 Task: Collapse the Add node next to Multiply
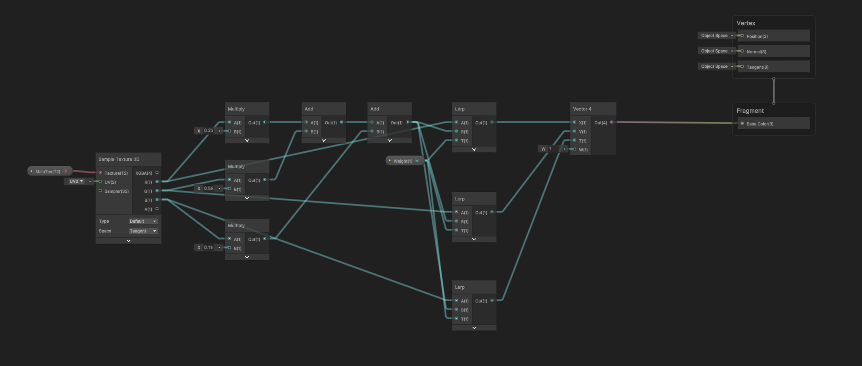[324, 140]
